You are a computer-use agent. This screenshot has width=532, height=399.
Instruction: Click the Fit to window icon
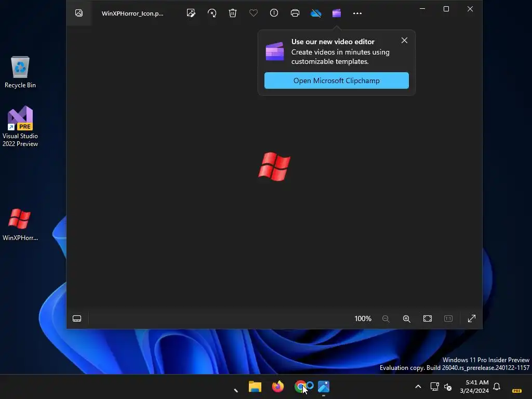tap(428, 318)
